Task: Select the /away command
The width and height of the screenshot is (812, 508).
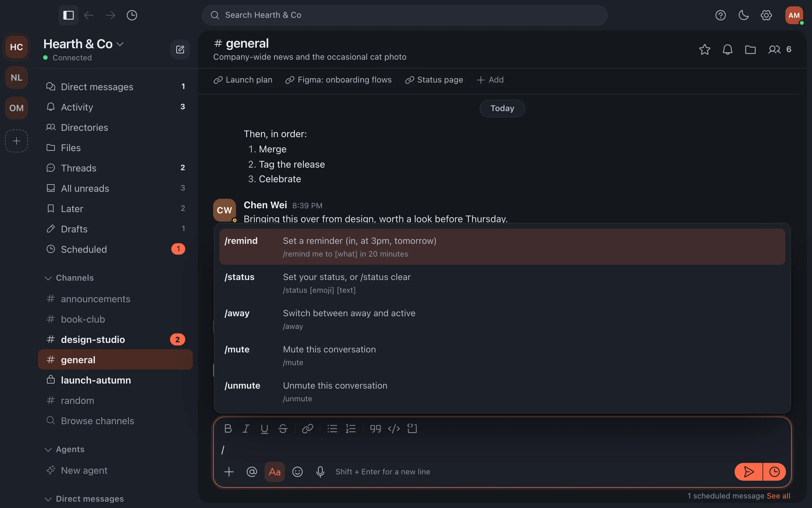Action: pyautogui.click(x=502, y=319)
